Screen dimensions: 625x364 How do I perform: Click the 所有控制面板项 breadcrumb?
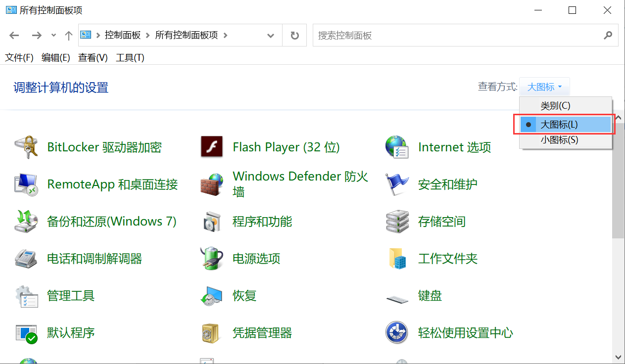pos(187,35)
